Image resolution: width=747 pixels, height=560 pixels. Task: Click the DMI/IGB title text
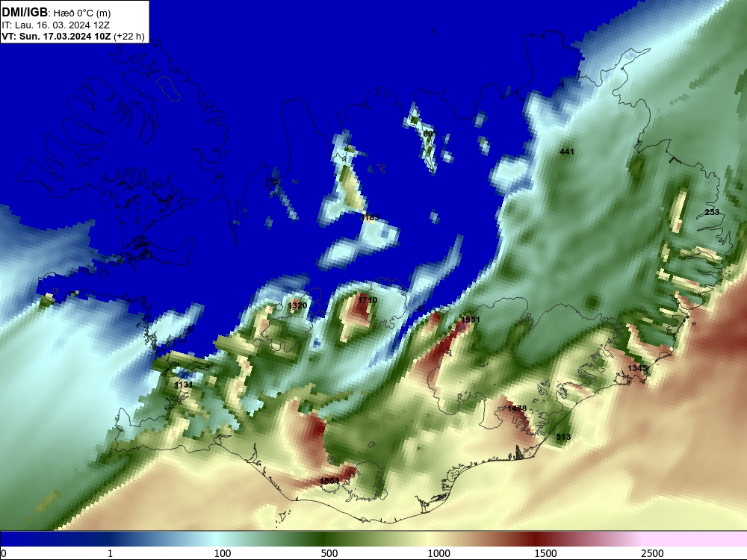pyautogui.click(x=25, y=12)
